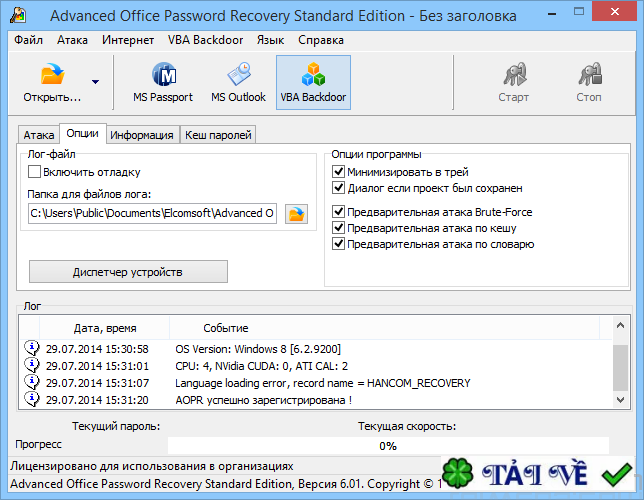The image size is (644, 500).
Task: Close the Advanced Office Password Recovery window
Action: point(615,12)
